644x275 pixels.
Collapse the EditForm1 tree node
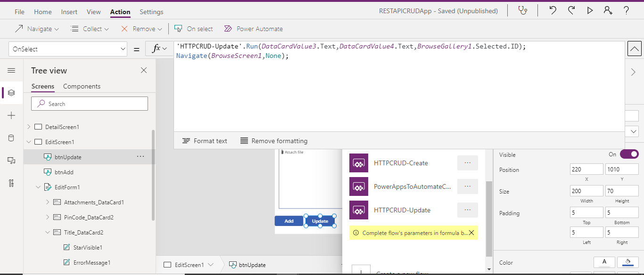point(39,187)
